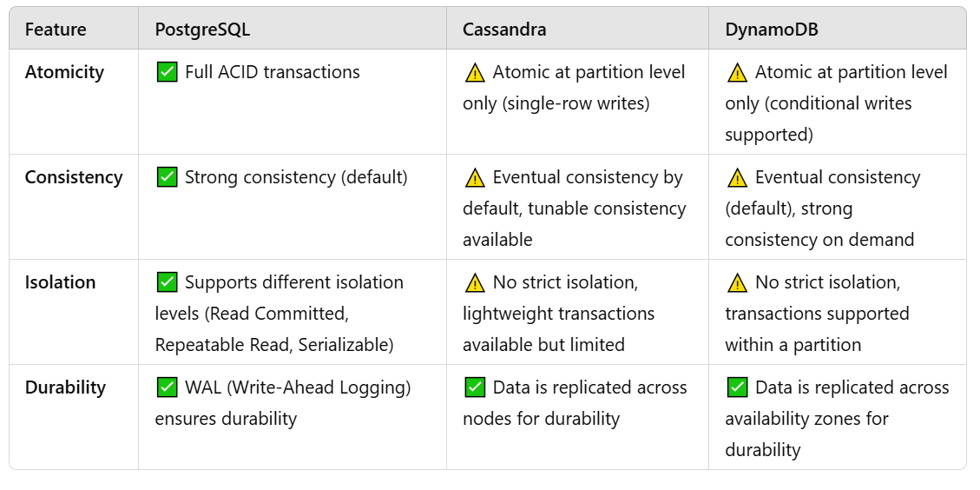980x490 pixels.
Task: Click the Feature column header
Action: [x=56, y=30]
